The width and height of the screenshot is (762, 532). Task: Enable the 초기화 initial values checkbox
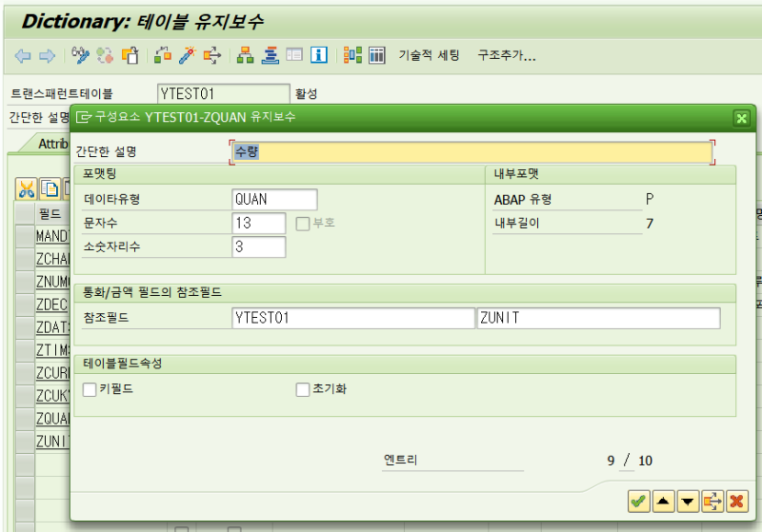coord(302,389)
